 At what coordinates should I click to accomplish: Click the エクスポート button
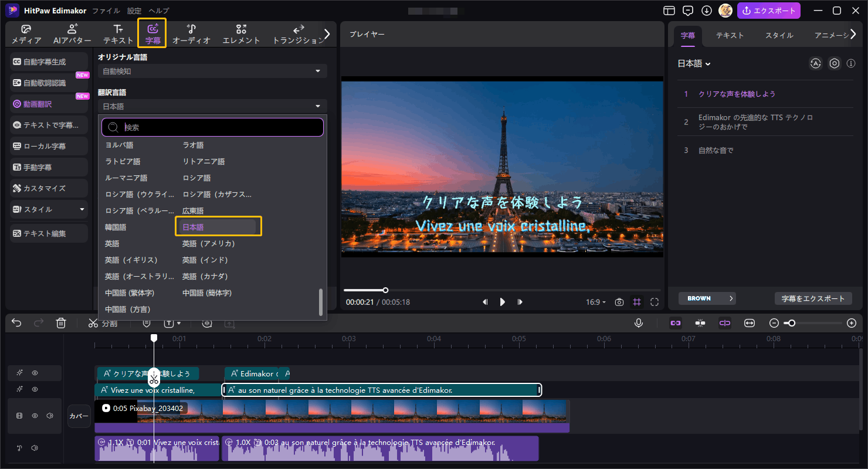(x=769, y=11)
